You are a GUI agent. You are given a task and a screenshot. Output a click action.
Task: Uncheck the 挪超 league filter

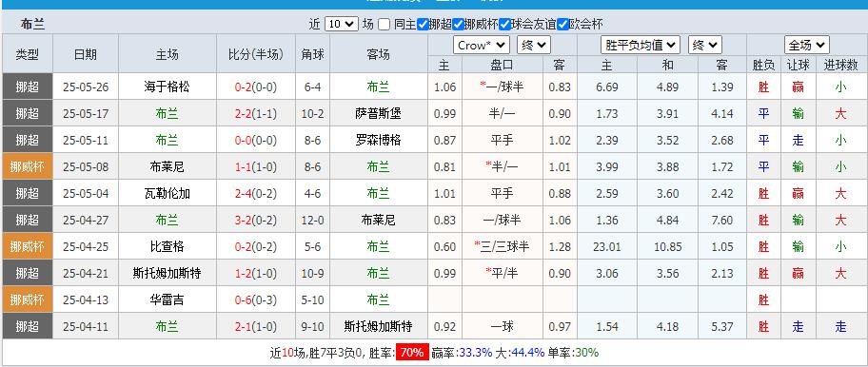[423, 25]
